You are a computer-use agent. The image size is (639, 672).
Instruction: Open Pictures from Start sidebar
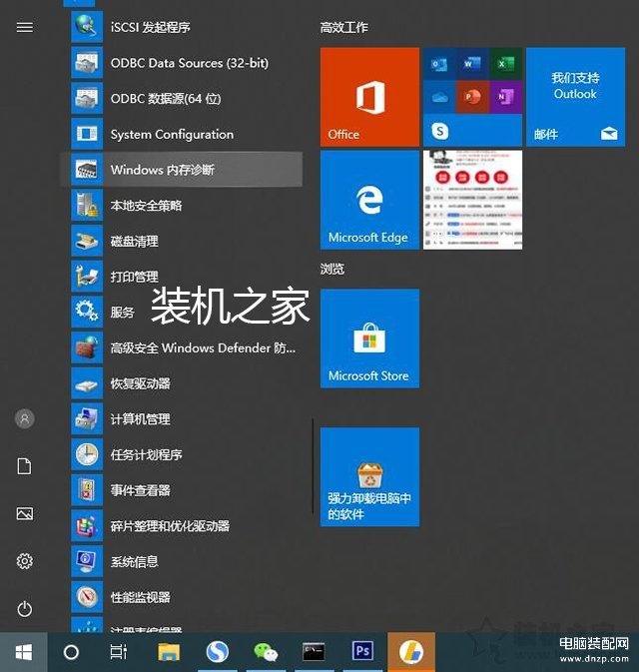click(24, 513)
